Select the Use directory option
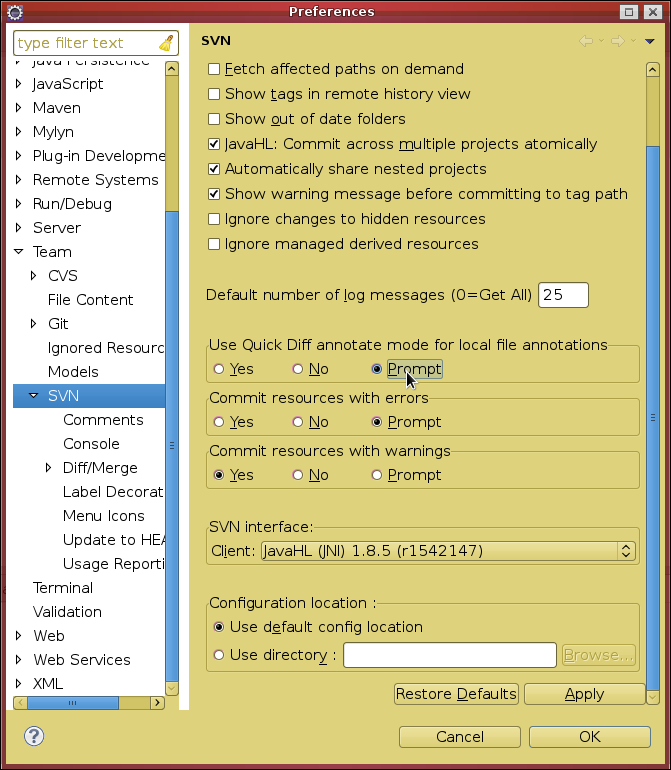This screenshot has height=770, width=671. click(219, 655)
